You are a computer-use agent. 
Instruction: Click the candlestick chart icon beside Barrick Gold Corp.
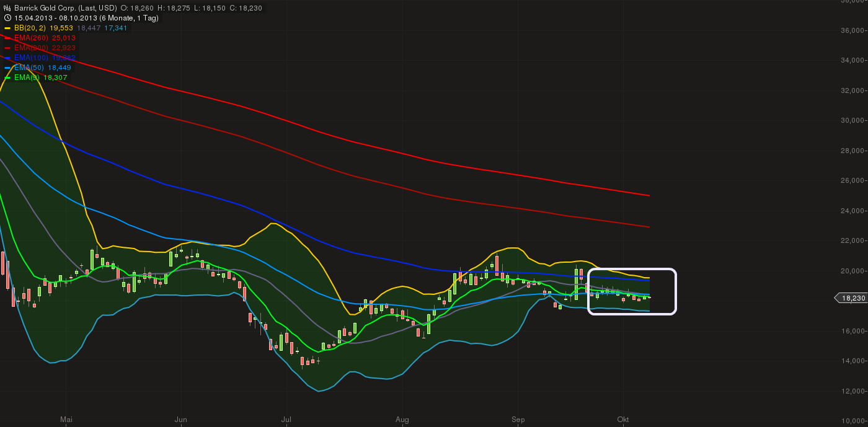(7, 7)
